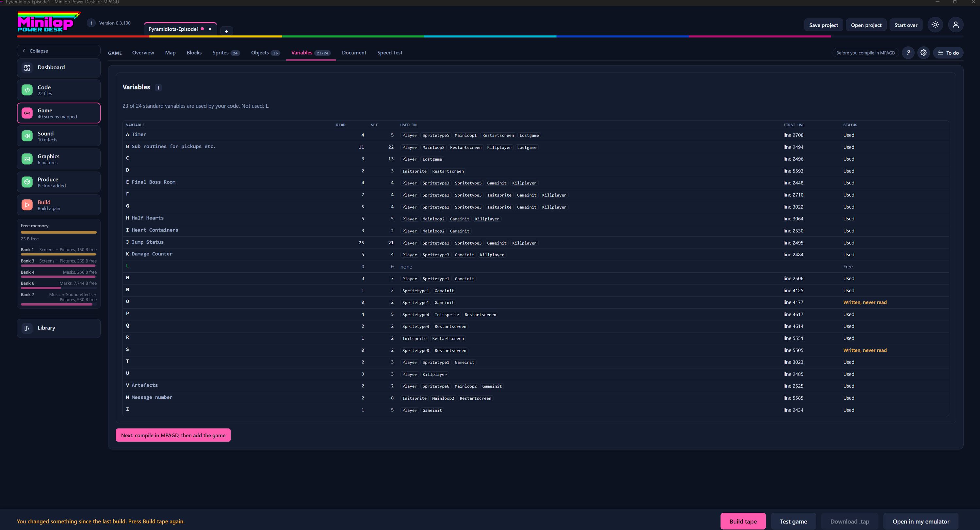Open the user account icon
980x530 pixels.
coord(955,25)
